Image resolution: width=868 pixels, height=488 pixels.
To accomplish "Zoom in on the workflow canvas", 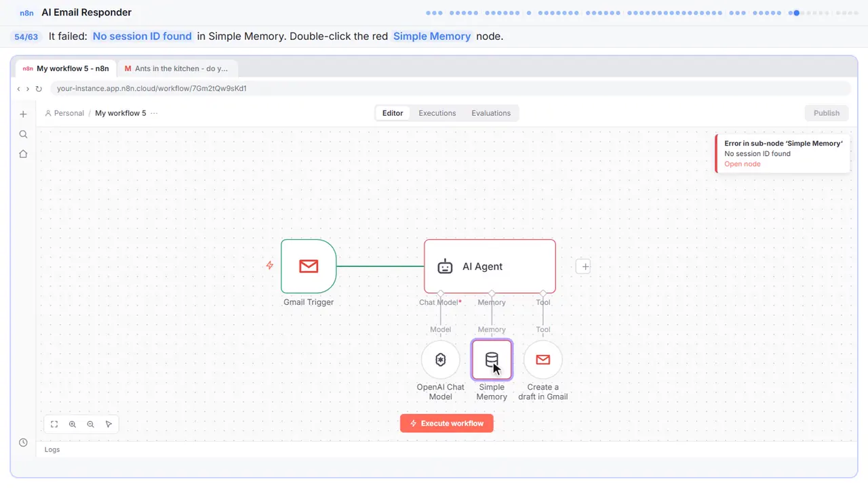I will (73, 424).
